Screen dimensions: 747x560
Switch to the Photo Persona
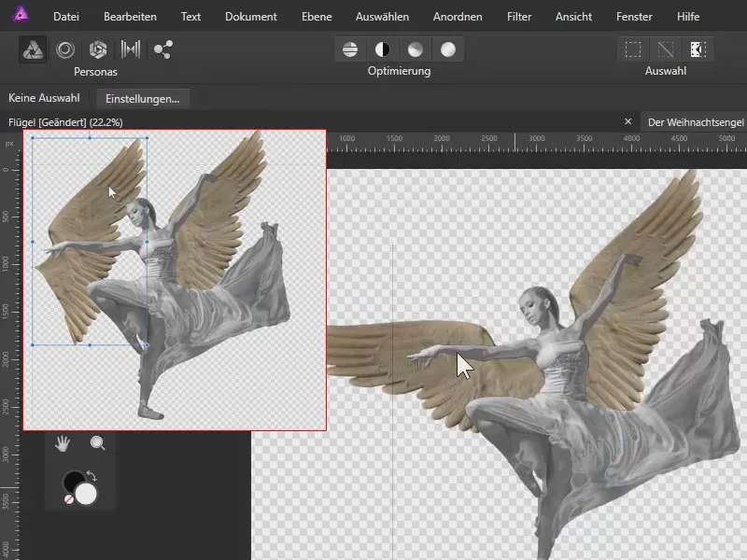33,49
